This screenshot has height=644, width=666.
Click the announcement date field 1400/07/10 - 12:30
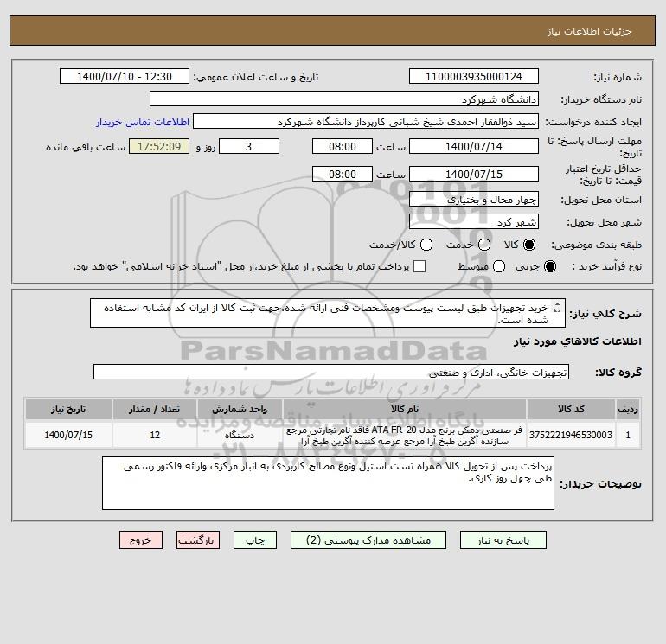tap(125, 76)
